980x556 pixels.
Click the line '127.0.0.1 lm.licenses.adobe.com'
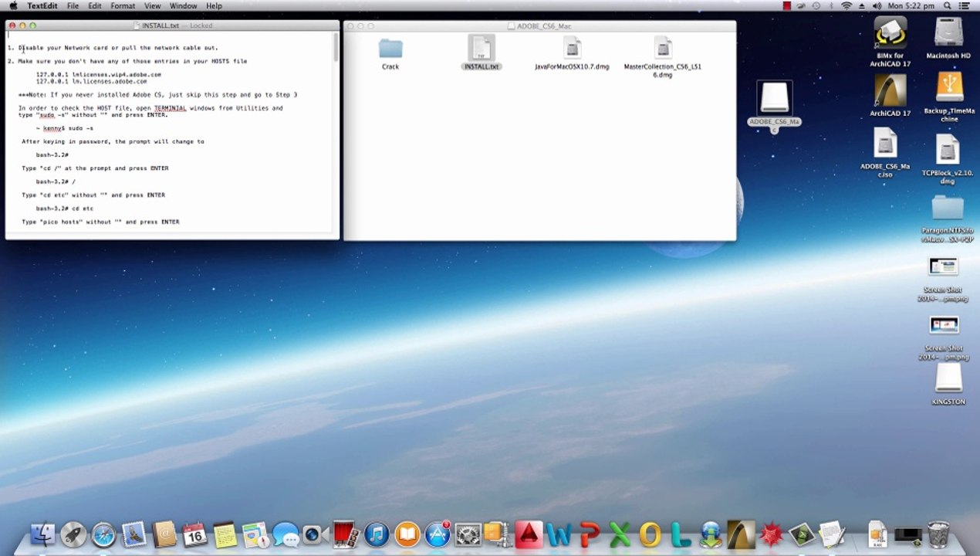[x=91, y=81]
